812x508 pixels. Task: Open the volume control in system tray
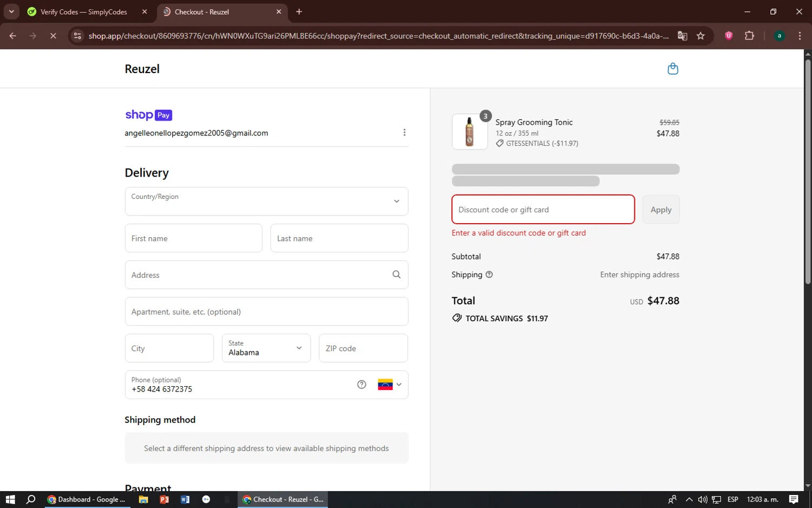point(703,499)
